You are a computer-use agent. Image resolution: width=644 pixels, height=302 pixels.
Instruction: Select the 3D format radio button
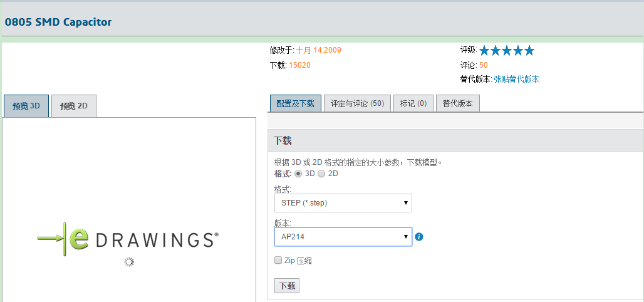298,174
